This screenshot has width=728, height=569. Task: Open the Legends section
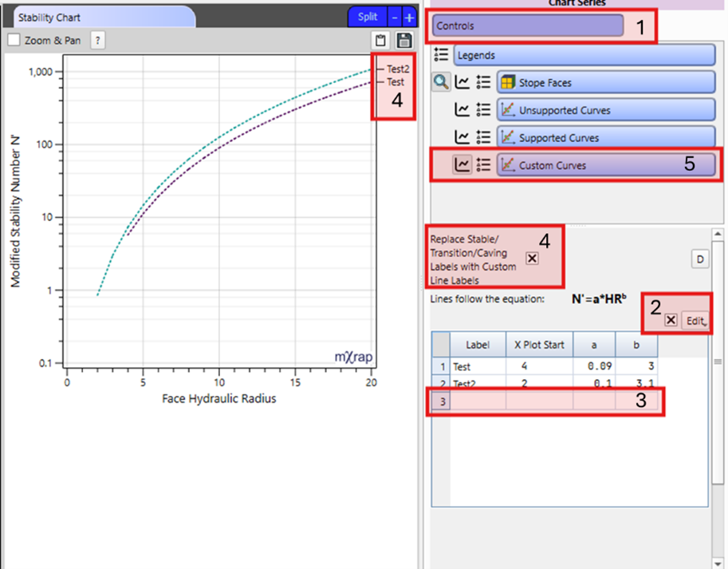click(584, 55)
